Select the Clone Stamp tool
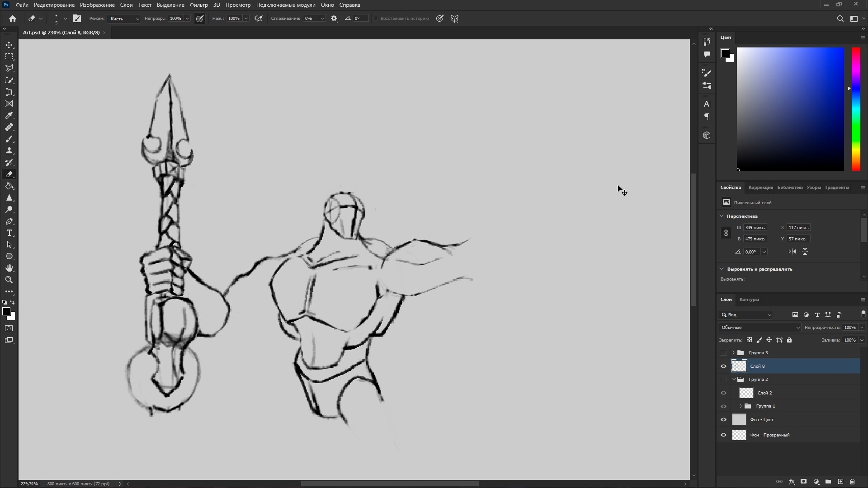The height and width of the screenshot is (488, 868). pyautogui.click(x=9, y=150)
